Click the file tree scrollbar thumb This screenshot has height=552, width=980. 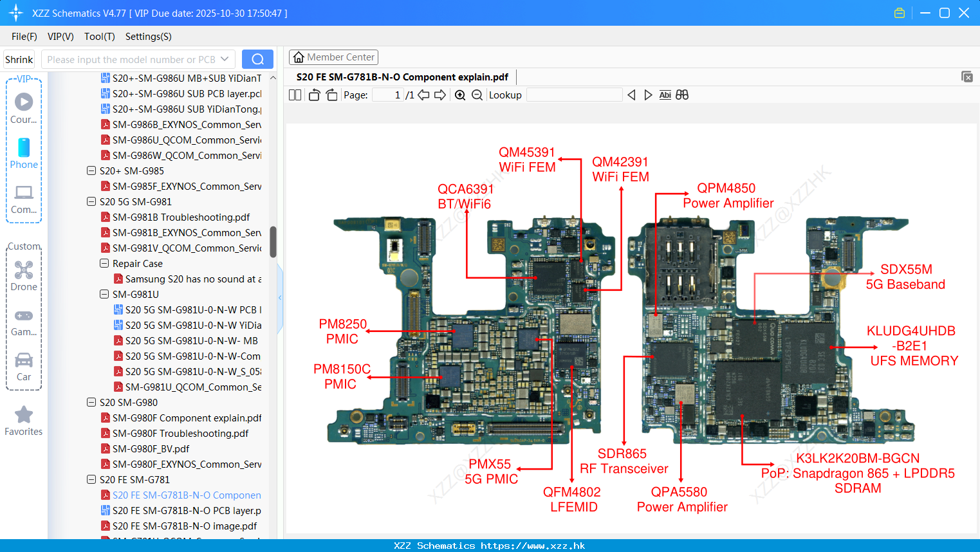tap(273, 242)
